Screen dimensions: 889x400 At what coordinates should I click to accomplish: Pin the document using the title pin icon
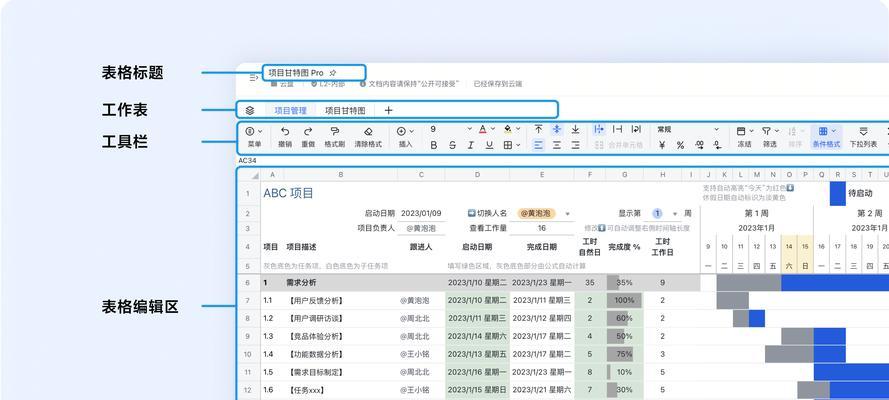pos(333,73)
